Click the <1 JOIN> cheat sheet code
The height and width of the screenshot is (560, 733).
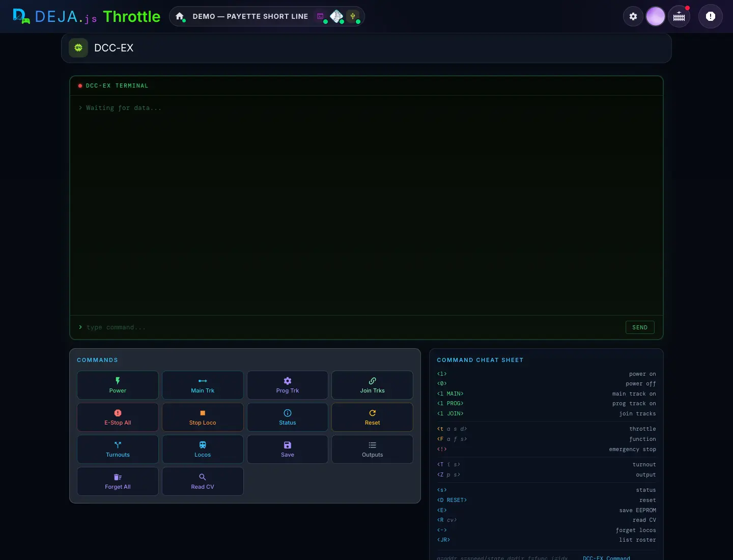[450, 413]
